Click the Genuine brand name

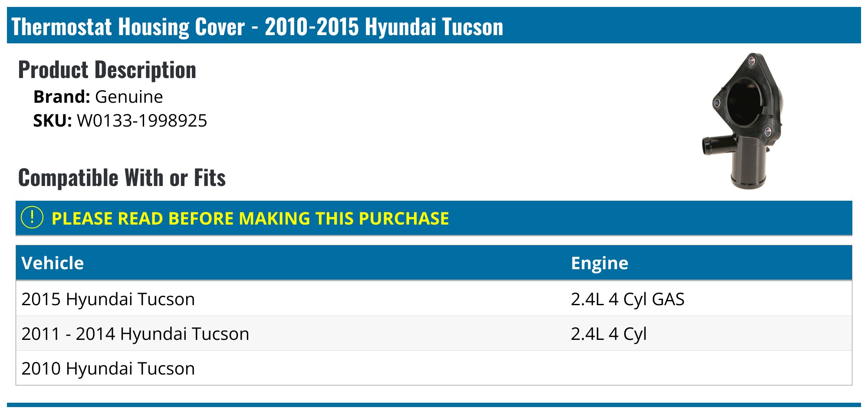[x=129, y=97]
